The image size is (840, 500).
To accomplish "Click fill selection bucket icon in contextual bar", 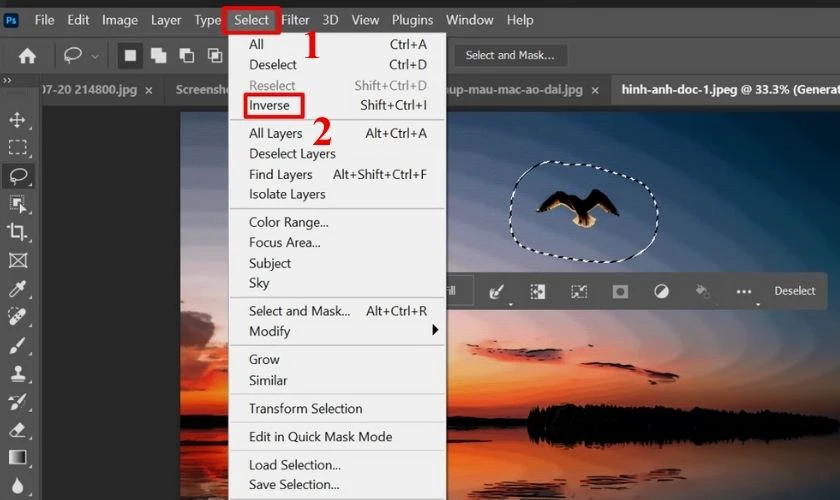I will click(x=702, y=292).
